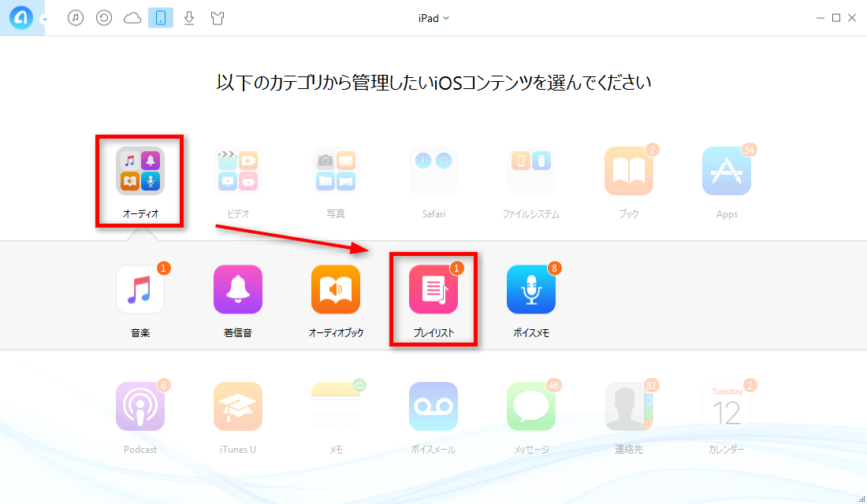Open the メッセージ category
867x504 pixels.
pyautogui.click(x=530, y=406)
